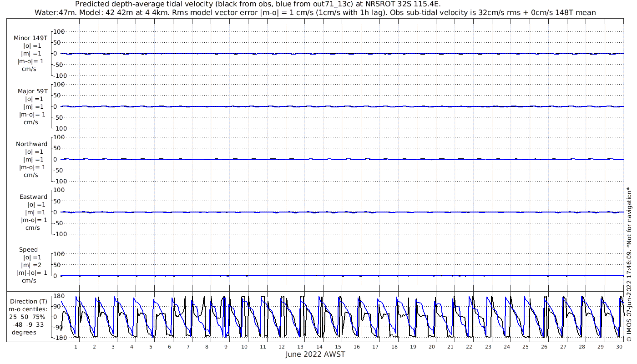Select the 'Eastward' panel label

33,197
